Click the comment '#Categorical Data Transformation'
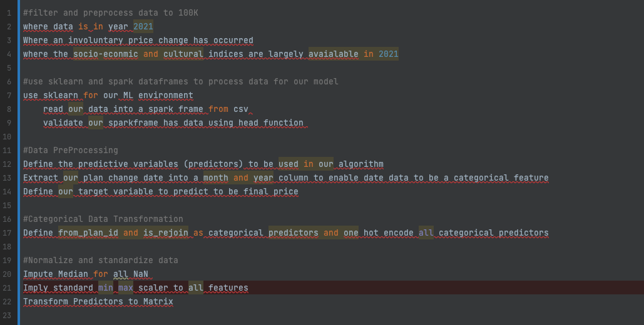The image size is (644, 325). pos(103,219)
